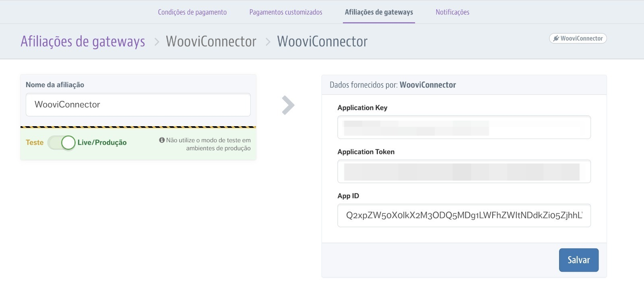
Task: Click the Application Token input field
Action: tap(464, 172)
